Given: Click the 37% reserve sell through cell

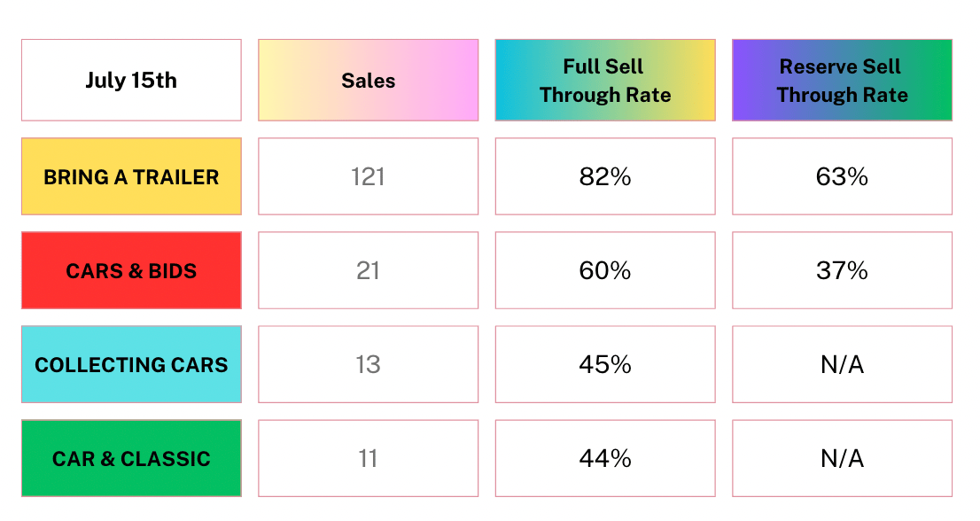Looking at the screenshot, I should pos(842,270).
